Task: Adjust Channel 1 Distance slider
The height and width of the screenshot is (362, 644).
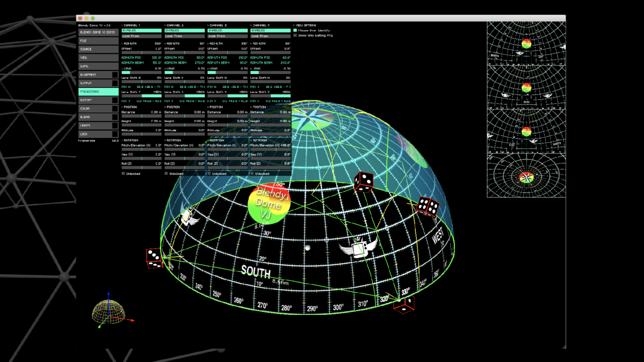Action: point(141,116)
